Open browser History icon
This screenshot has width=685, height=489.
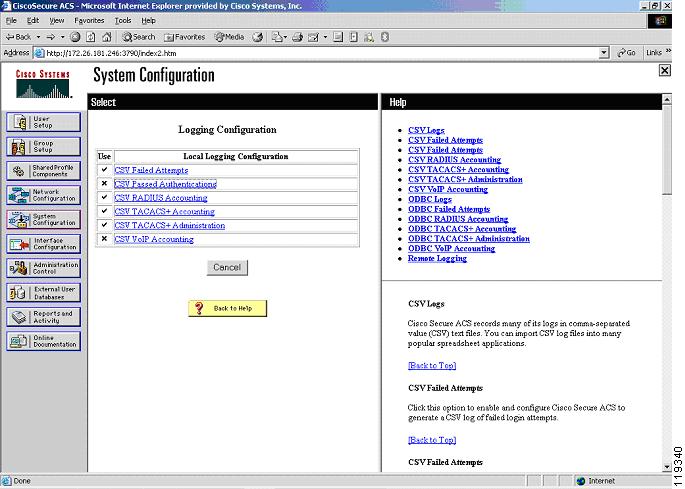[258, 37]
